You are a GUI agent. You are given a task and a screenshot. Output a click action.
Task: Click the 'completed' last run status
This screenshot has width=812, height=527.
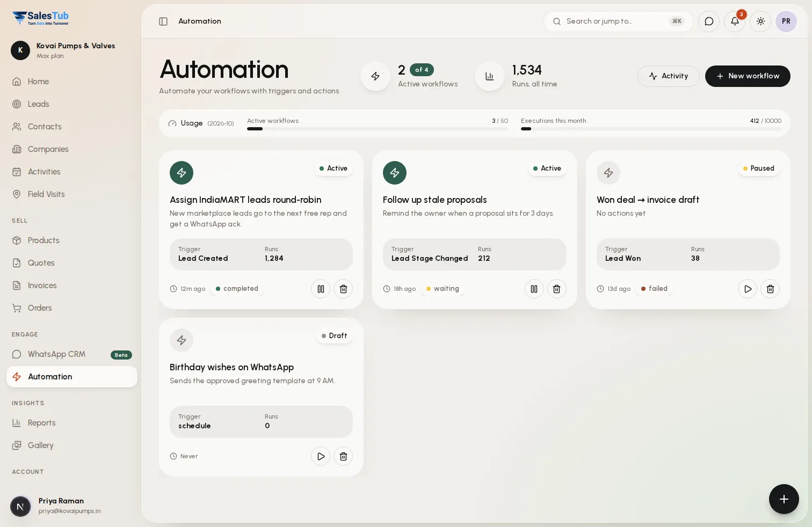coord(237,289)
